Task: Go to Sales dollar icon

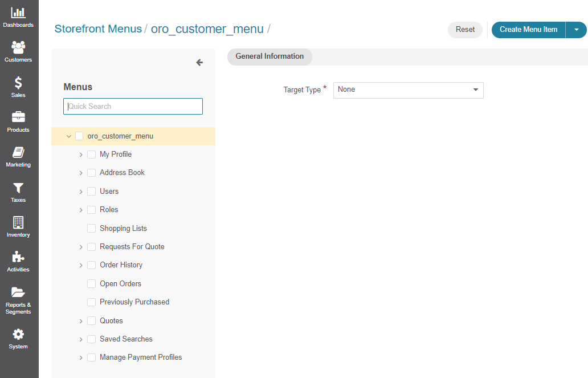Action: (x=18, y=83)
